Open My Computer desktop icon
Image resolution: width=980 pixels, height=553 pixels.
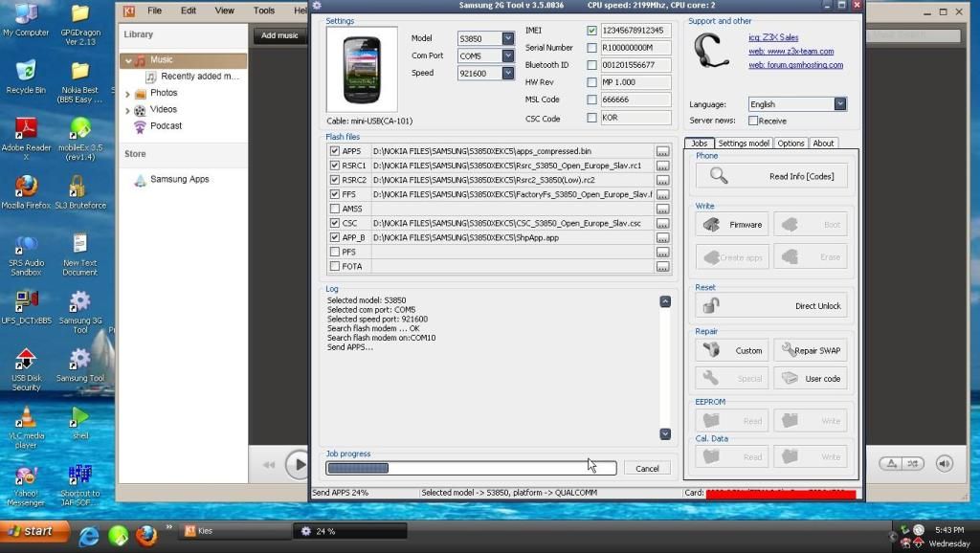tap(26, 19)
